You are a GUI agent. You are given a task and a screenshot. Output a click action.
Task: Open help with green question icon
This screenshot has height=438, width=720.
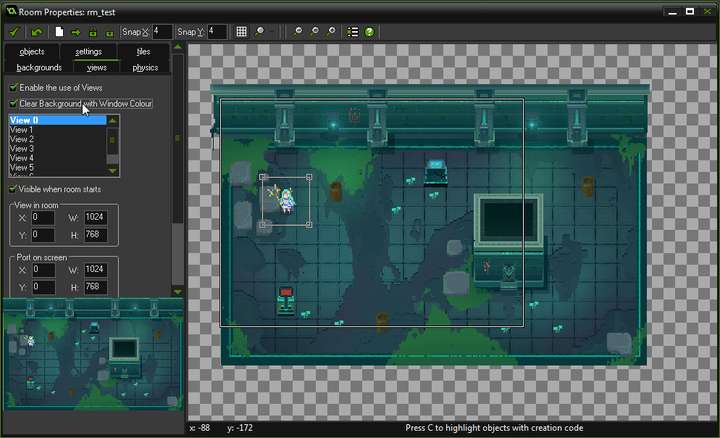click(x=369, y=32)
